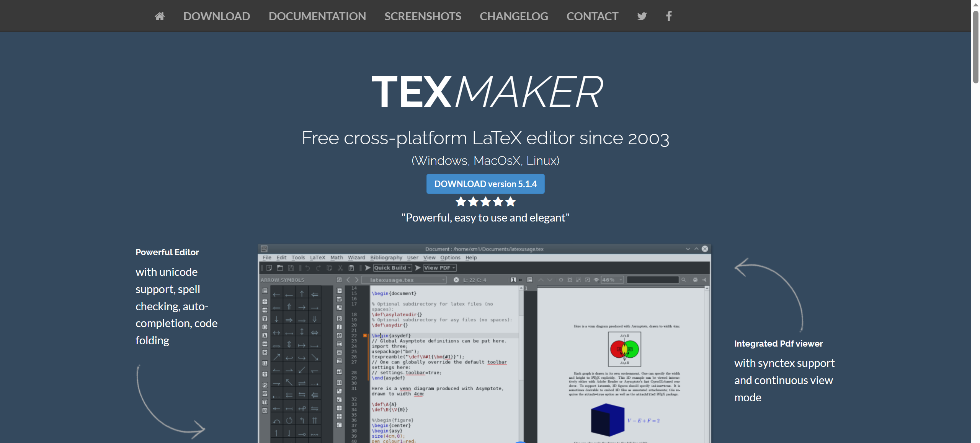This screenshot has width=980, height=443.
Task: Click the Paste clipboard icon in Texmaker toolbar
Action: (351, 268)
